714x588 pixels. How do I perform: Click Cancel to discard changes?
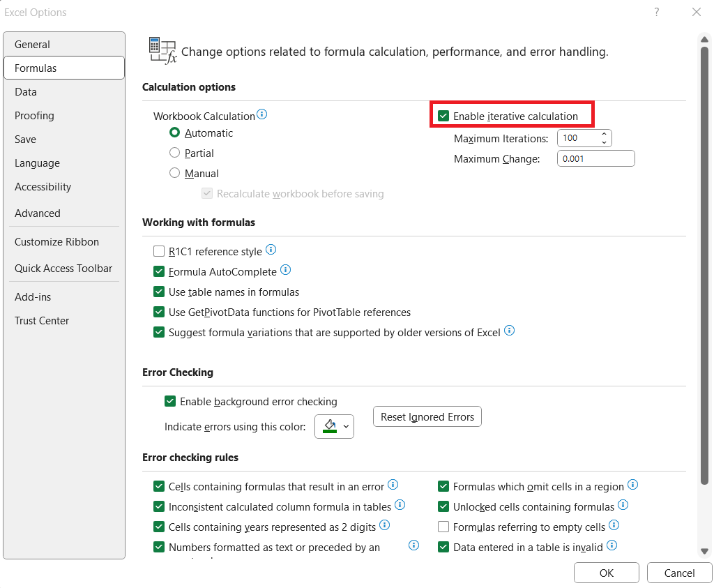pyautogui.click(x=679, y=573)
